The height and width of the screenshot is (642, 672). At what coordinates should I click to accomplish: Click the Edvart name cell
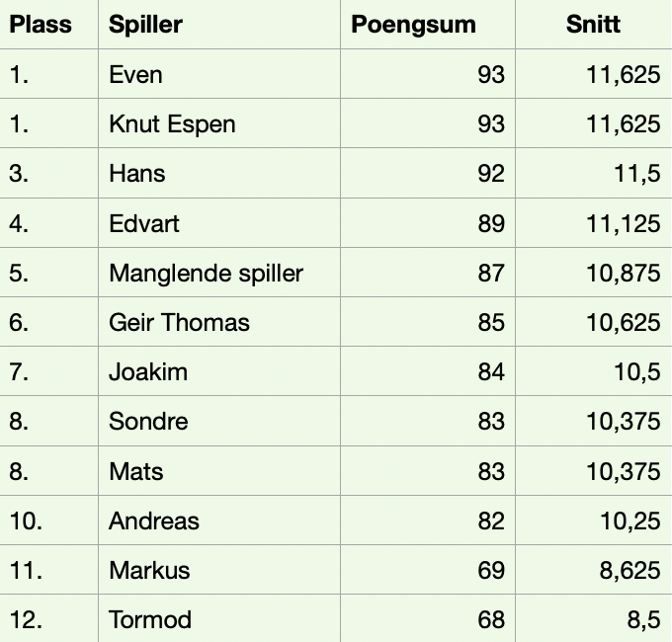tap(144, 223)
